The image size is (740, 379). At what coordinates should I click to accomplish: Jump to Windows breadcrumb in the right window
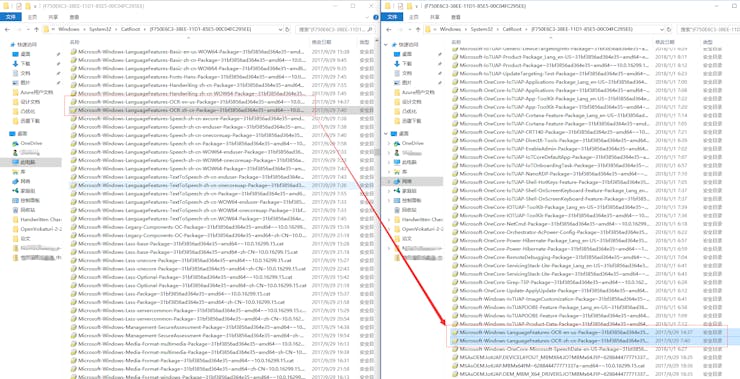[x=450, y=29]
